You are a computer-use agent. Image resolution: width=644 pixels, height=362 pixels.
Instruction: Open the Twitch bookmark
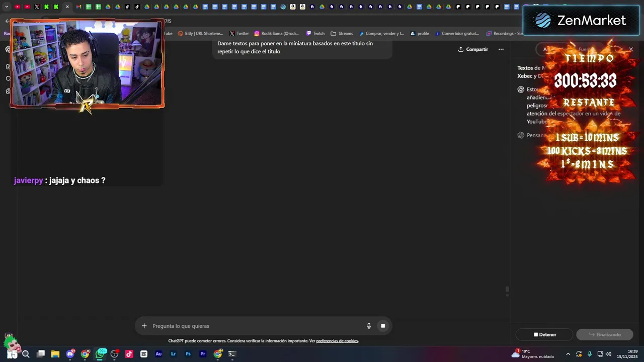point(315,34)
